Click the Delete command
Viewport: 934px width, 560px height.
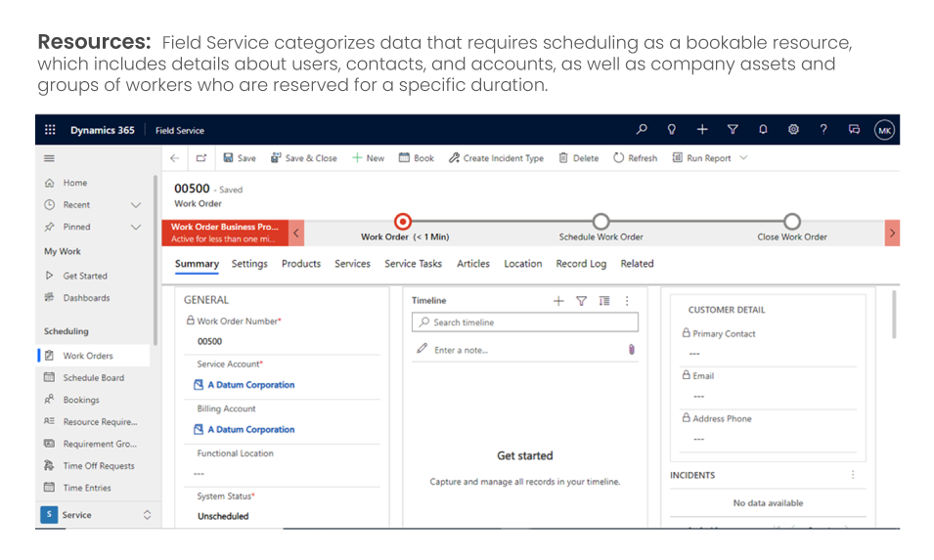578,158
